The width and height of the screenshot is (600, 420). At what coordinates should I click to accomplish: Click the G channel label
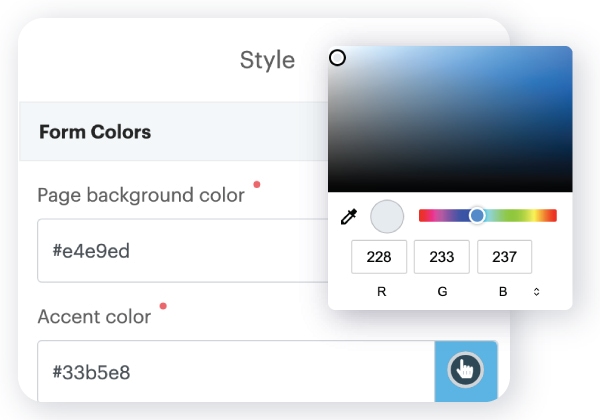pyautogui.click(x=442, y=292)
